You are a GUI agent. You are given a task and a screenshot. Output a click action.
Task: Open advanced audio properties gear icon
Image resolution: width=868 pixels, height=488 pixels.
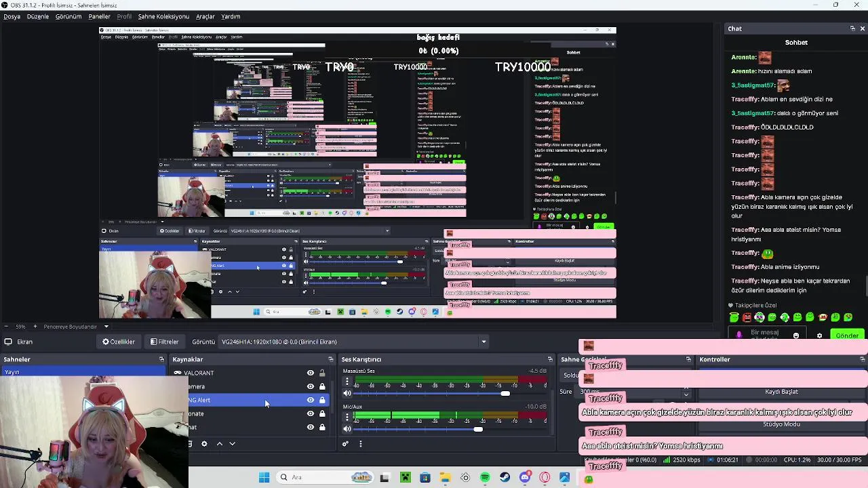345,444
